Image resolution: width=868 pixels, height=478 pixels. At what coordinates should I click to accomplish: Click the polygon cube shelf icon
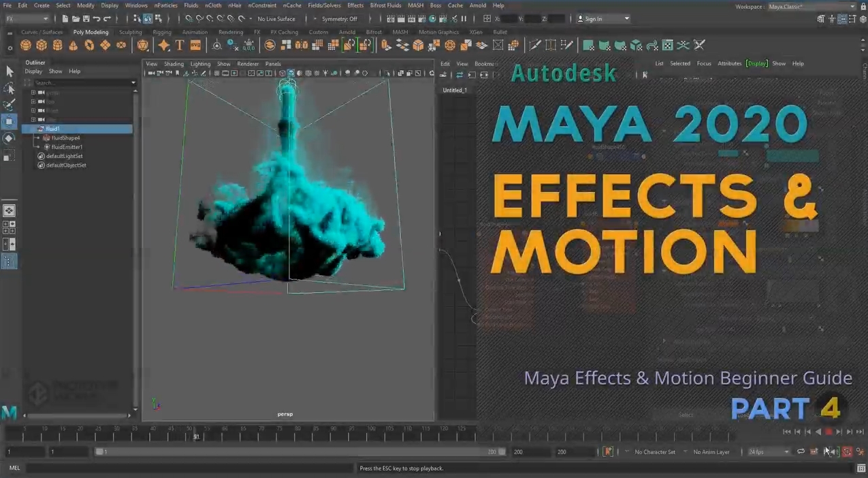click(42, 46)
